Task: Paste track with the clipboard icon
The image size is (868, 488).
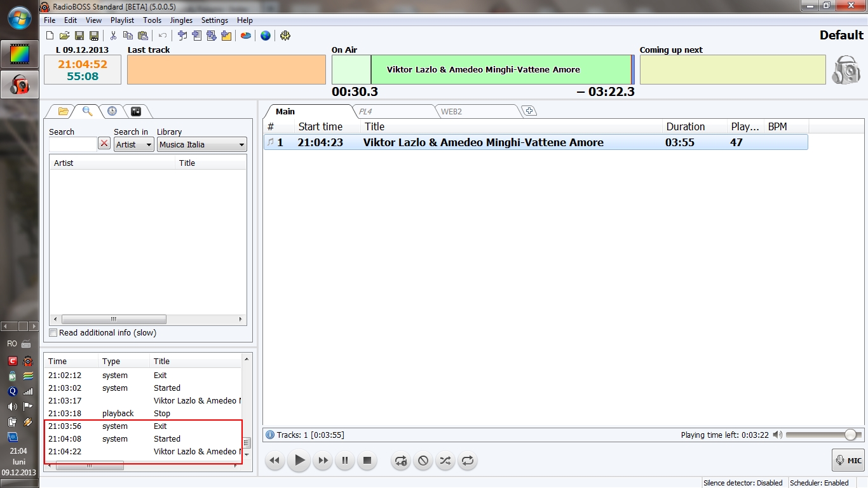Action: (x=142, y=36)
